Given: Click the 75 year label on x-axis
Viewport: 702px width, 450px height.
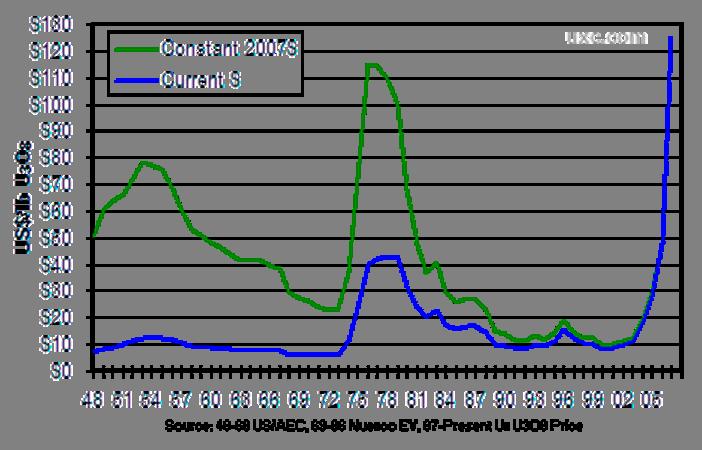Looking at the screenshot, I should click(x=357, y=400).
